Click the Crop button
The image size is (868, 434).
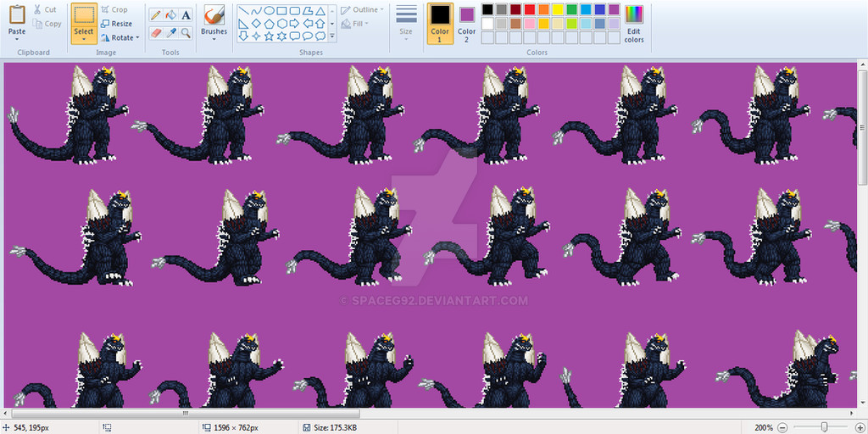click(x=114, y=9)
